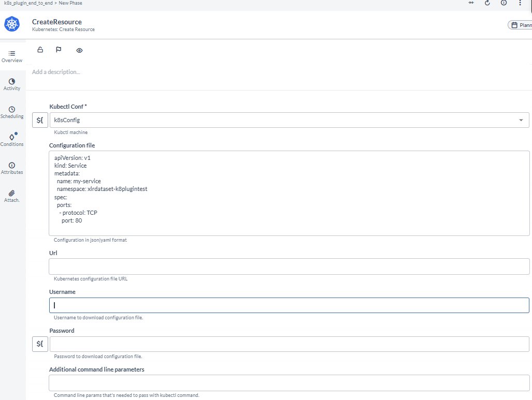532x400 pixels.
Task: Open the three-dot more options menu
Action: tap(520, 3)
